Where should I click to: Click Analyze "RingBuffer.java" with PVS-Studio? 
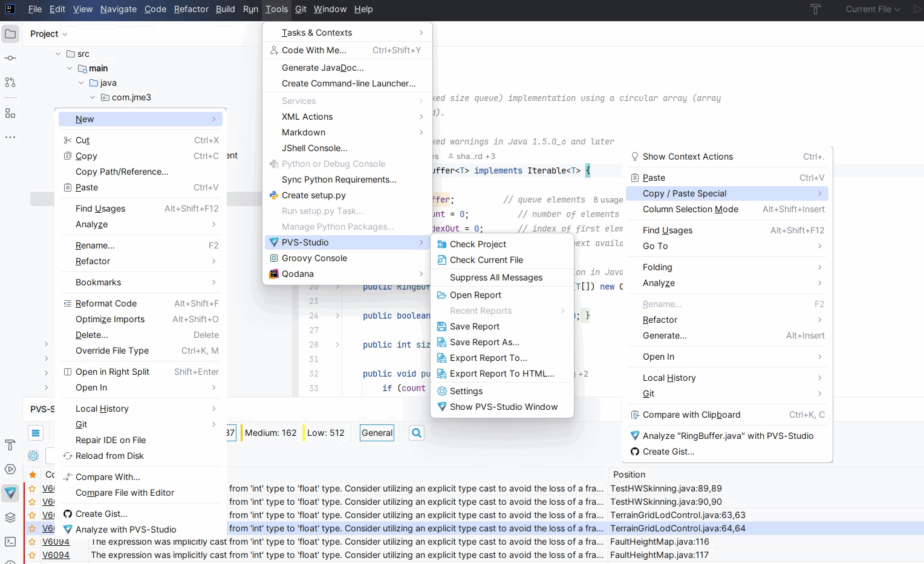pos(727,436)
